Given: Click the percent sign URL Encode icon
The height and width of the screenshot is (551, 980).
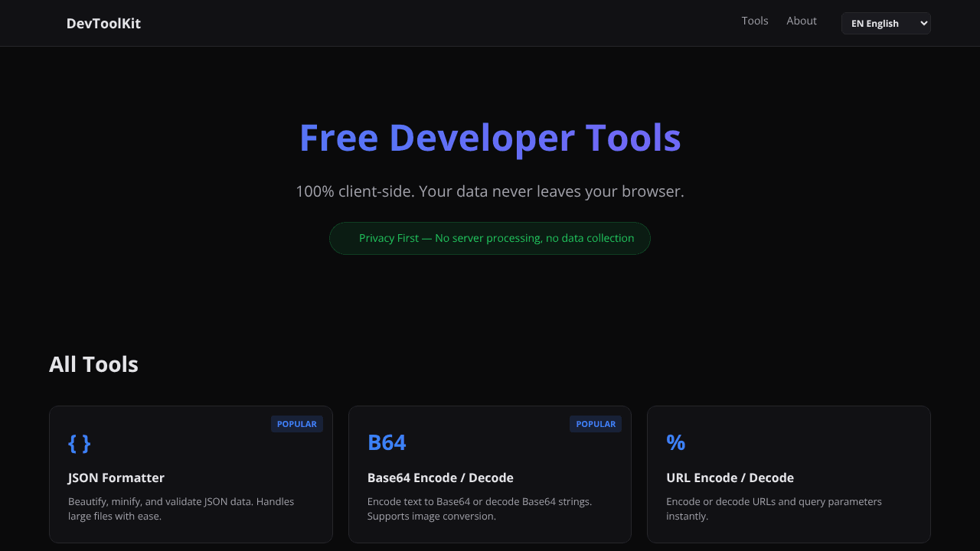Looking at the screenshot, I should click(x=675, y=442).
